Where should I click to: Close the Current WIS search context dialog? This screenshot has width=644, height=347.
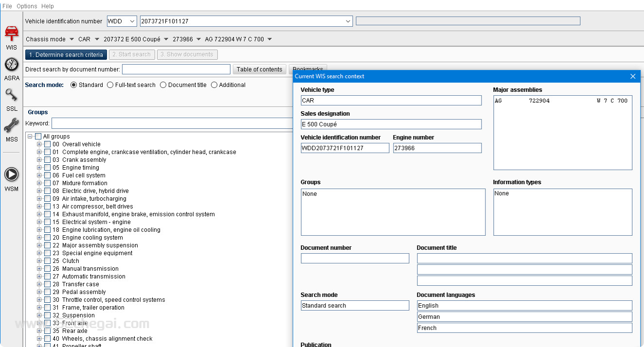point(633,76)
